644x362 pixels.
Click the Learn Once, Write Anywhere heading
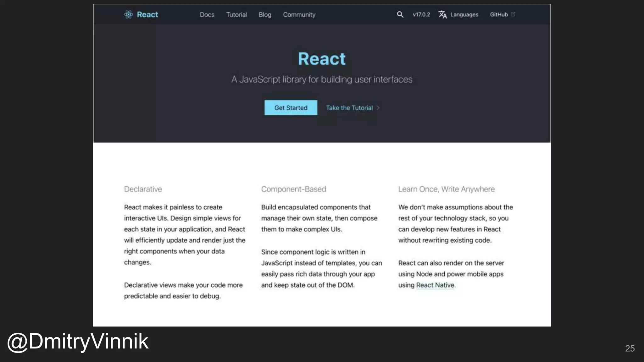(x=446, y=189)
